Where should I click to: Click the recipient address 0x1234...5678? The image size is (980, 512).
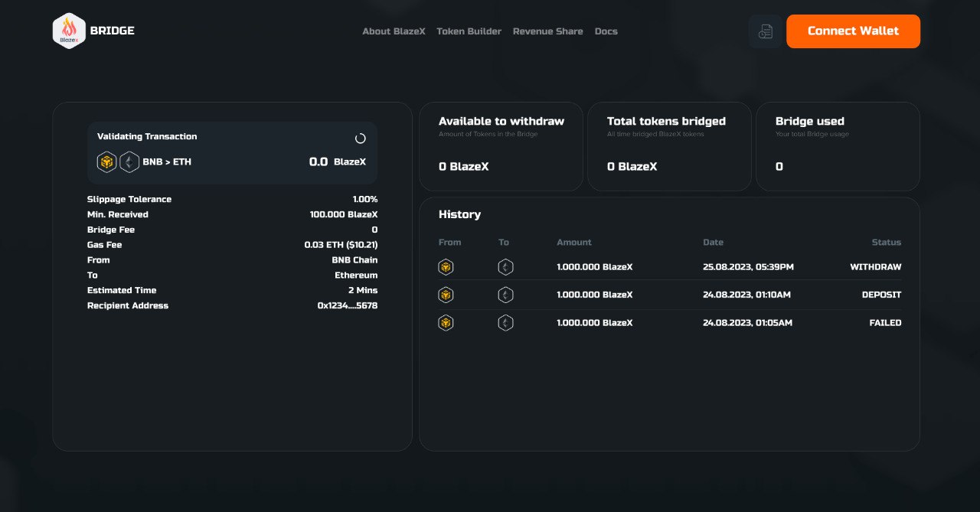pos(347,305)
